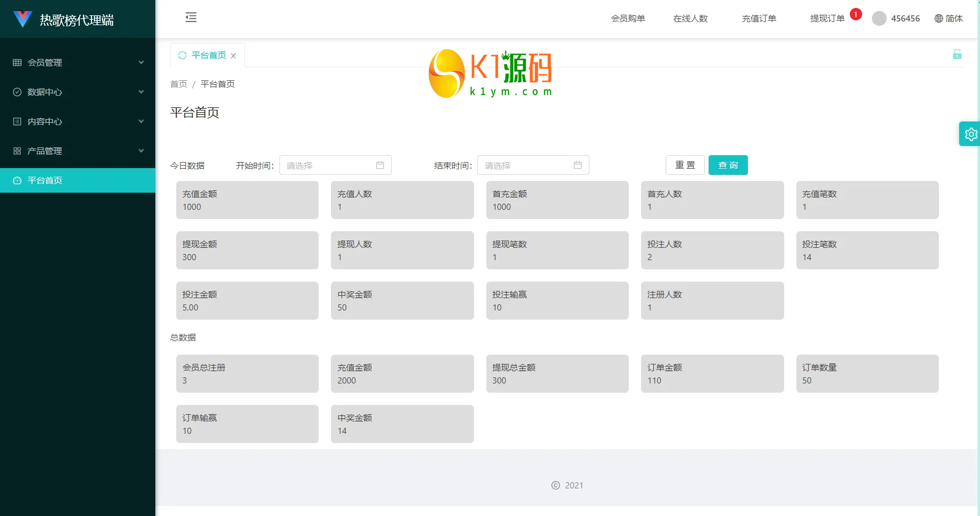Click the 投注输赢 card showing 10
This screenshot has height=516, width=980.
coord(558,301)
